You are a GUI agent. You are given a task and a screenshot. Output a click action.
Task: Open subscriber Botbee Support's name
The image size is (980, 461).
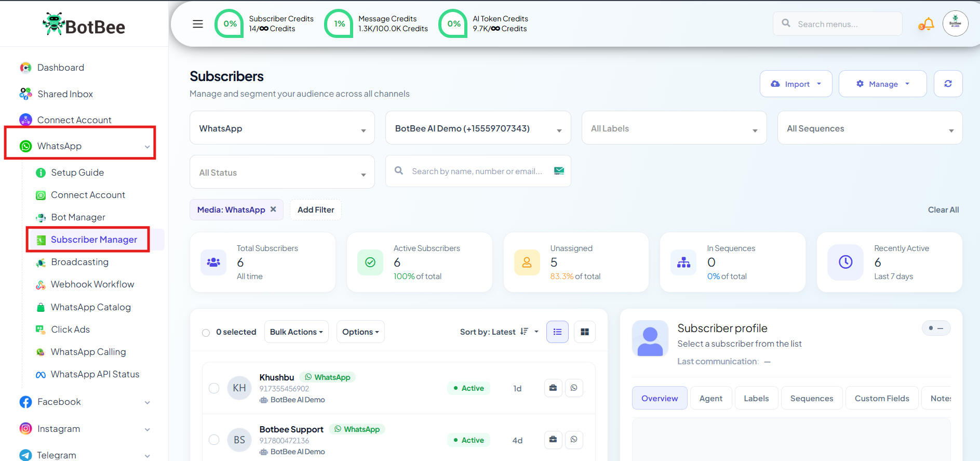coord(291,429)
